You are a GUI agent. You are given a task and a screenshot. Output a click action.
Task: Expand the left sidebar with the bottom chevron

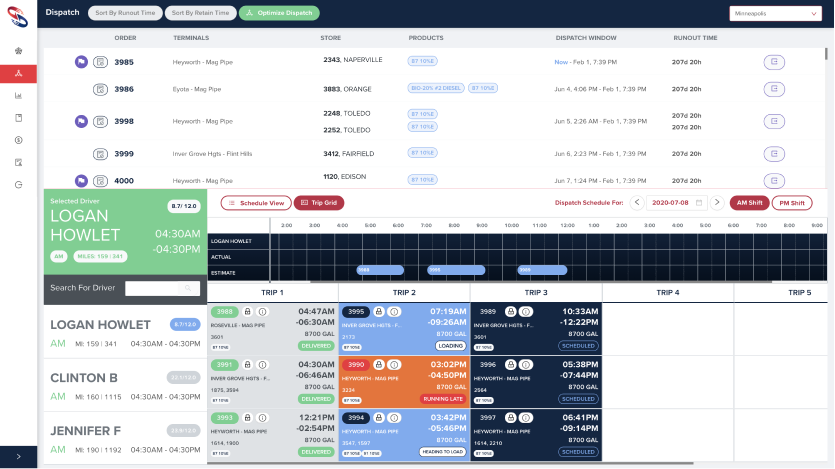(x=19, y=456)
